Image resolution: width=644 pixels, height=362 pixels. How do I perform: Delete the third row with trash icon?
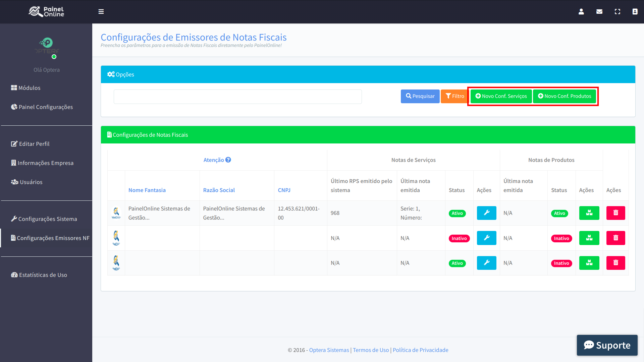tap(615, 263)
